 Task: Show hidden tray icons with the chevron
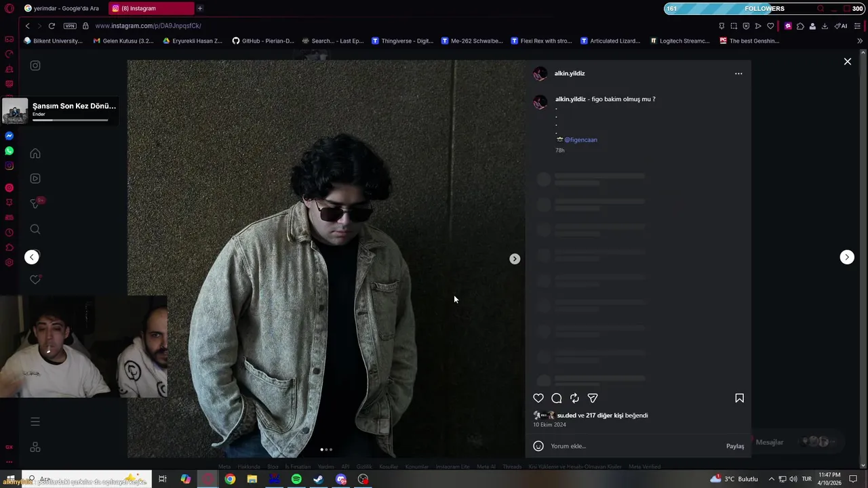771,479
